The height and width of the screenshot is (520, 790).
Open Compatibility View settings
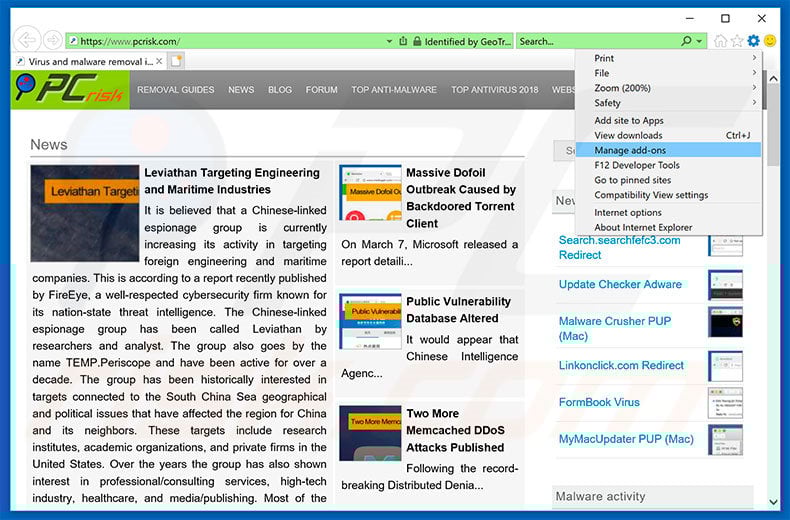668,194
